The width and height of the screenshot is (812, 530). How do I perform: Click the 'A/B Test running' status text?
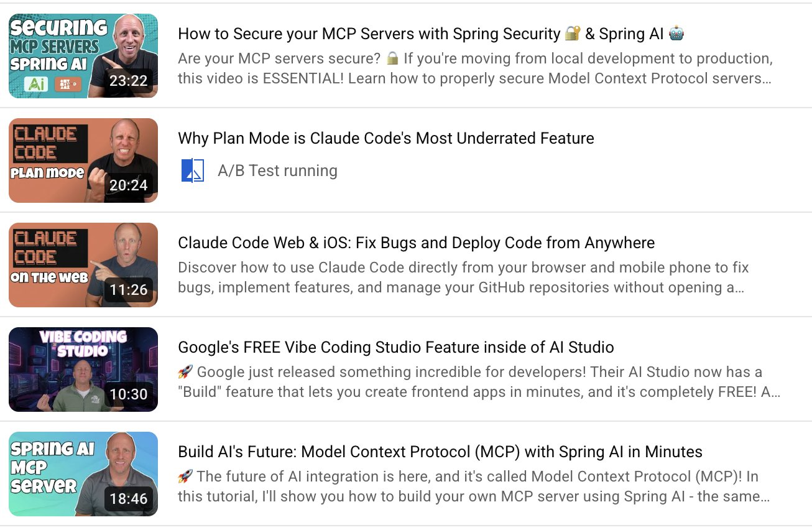pyautogui.click(x=277, y=170)
